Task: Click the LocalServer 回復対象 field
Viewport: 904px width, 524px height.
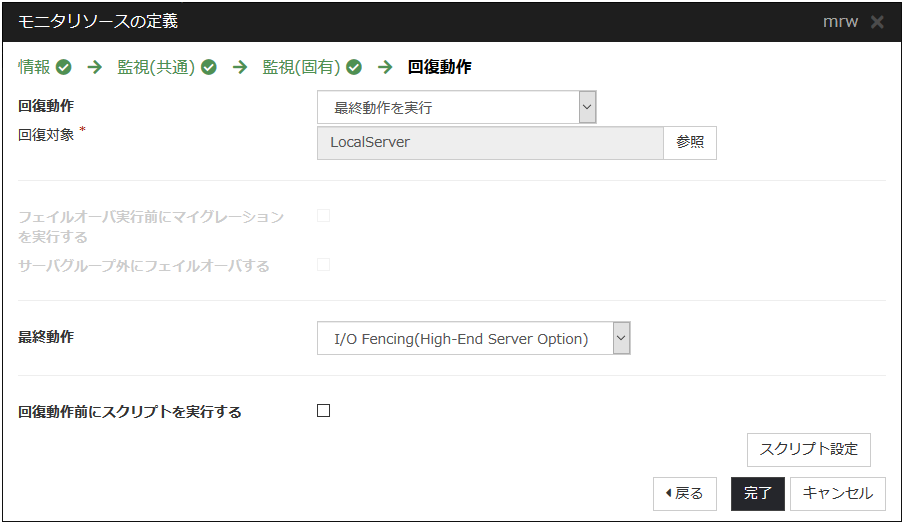Action: 490,143
